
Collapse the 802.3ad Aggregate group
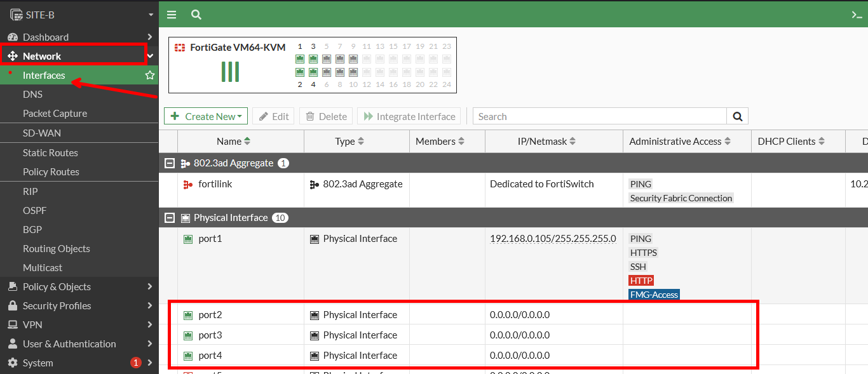(170, 163)
